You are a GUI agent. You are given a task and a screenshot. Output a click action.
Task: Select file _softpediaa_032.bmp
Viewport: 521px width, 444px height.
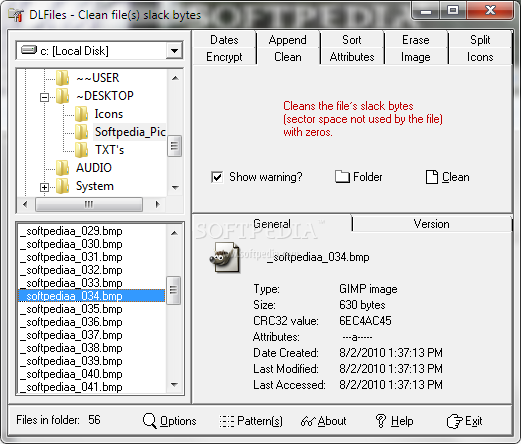pos(92,270)
